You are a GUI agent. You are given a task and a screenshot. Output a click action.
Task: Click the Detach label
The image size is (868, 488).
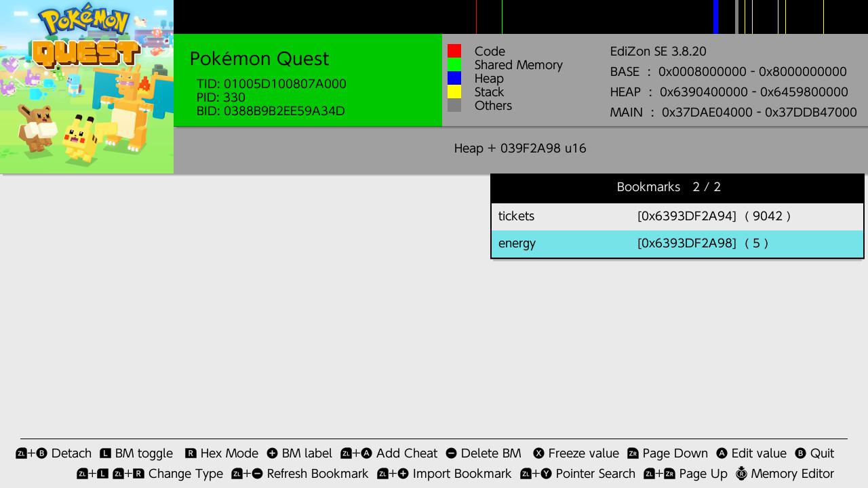[x=71, y=453]
